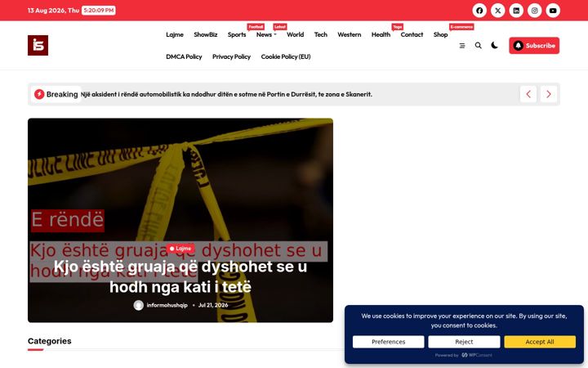Open the YouTube social icon
This screenshot has height=368, width=588.
[553, 11]
